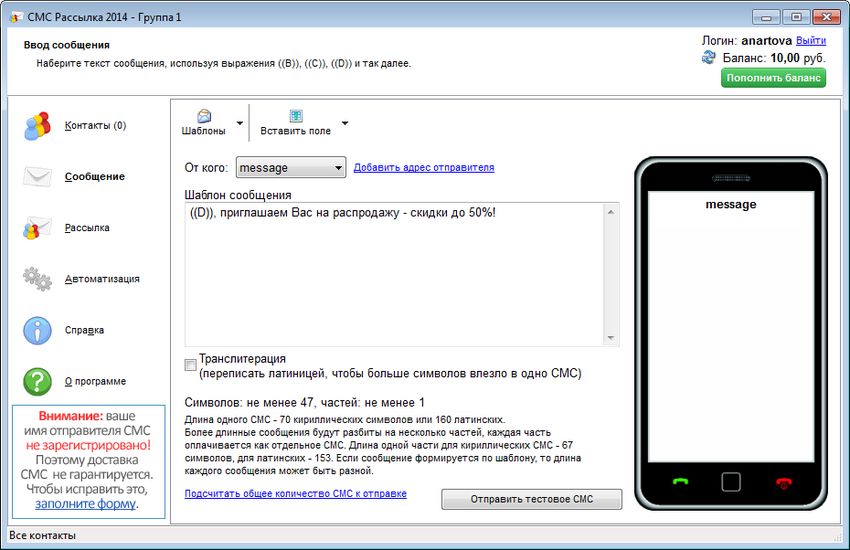Minimize the СМС Рассылка window
Screen dimensions: 850x550
(766, 17)
